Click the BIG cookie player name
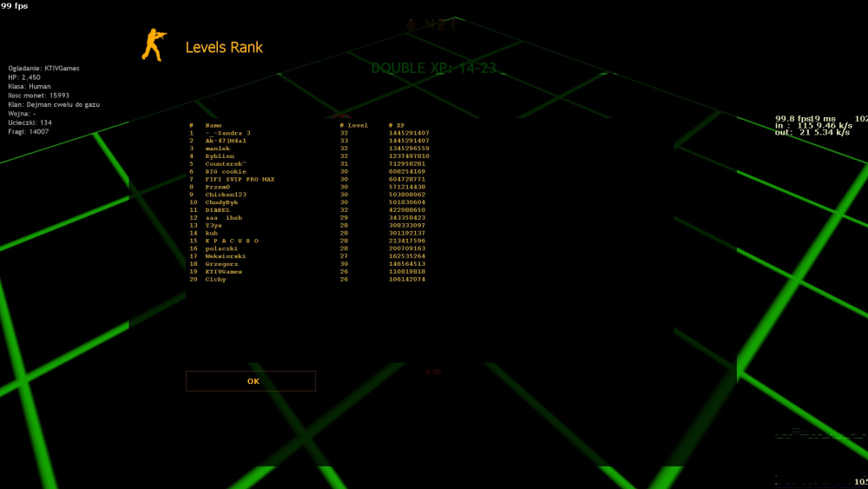This screenshot has height=489, width=868. click(x=226, y=171)
